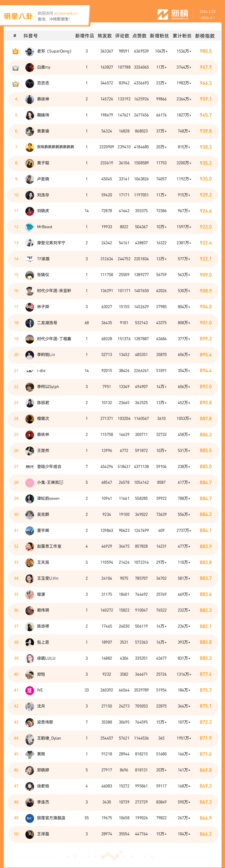Click 鞠婧祎's profile photo
225x868 pixels.
30,115
